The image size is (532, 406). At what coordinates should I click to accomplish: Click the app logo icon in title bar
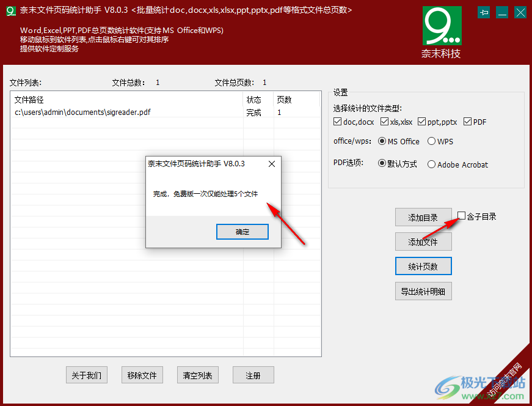[11, 10]
